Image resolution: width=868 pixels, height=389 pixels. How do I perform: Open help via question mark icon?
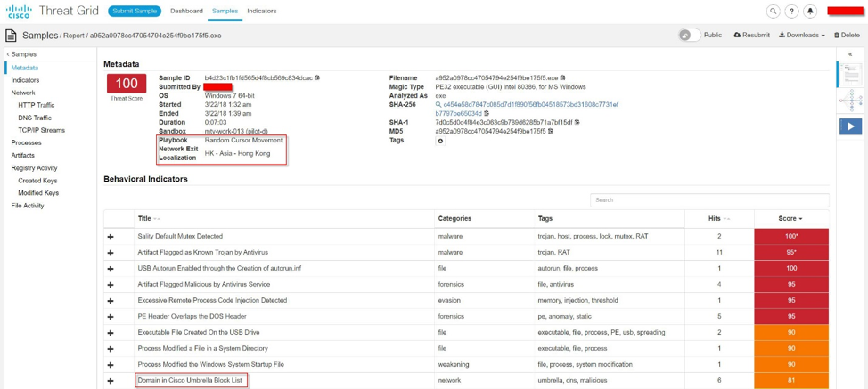tap(791, 12)
